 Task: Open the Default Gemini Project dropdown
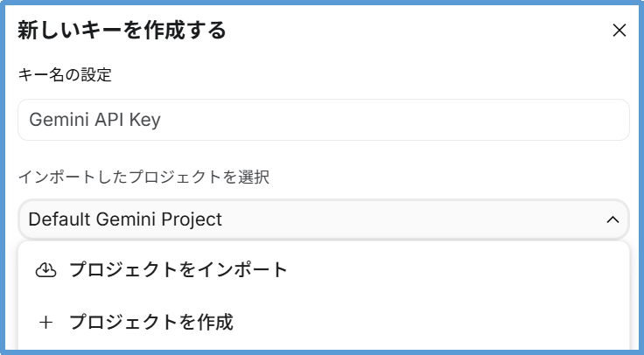click(323, 219)
